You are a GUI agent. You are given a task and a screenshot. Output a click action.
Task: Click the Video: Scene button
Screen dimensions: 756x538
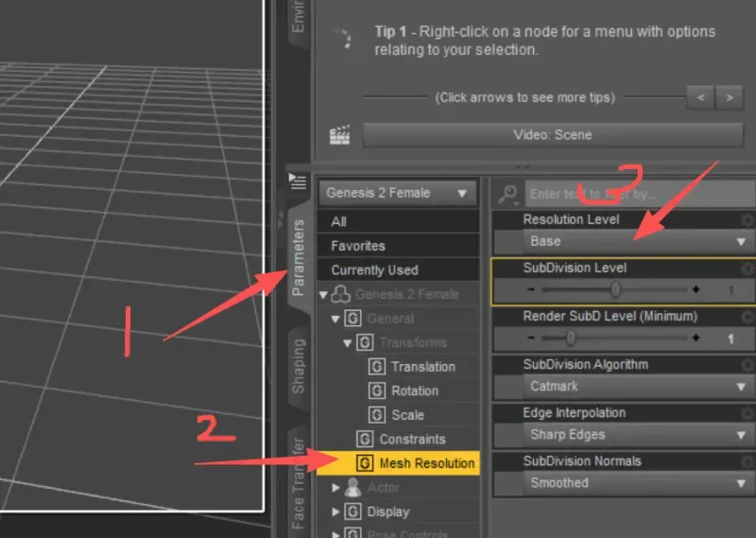pos(553,134)
